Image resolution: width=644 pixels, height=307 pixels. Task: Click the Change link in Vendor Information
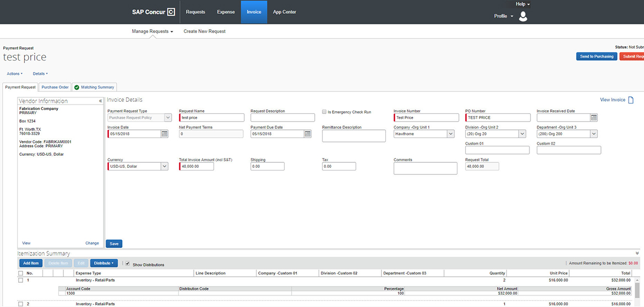point(92,243)
